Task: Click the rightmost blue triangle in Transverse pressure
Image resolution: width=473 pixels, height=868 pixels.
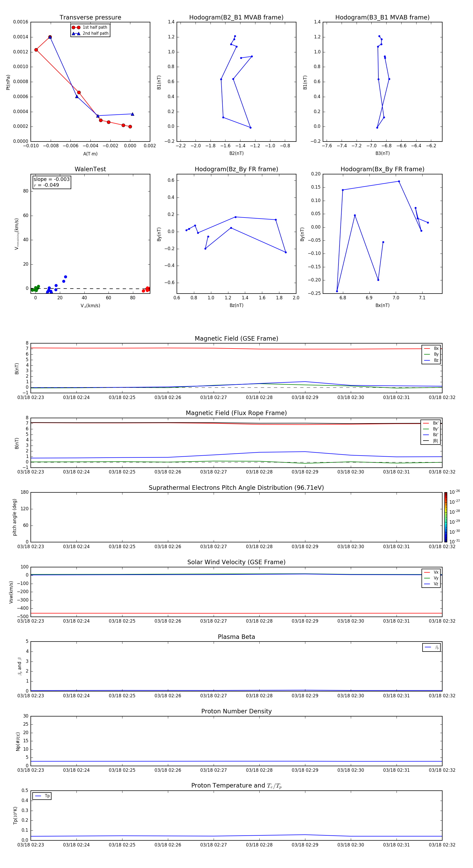Action: 132,114
